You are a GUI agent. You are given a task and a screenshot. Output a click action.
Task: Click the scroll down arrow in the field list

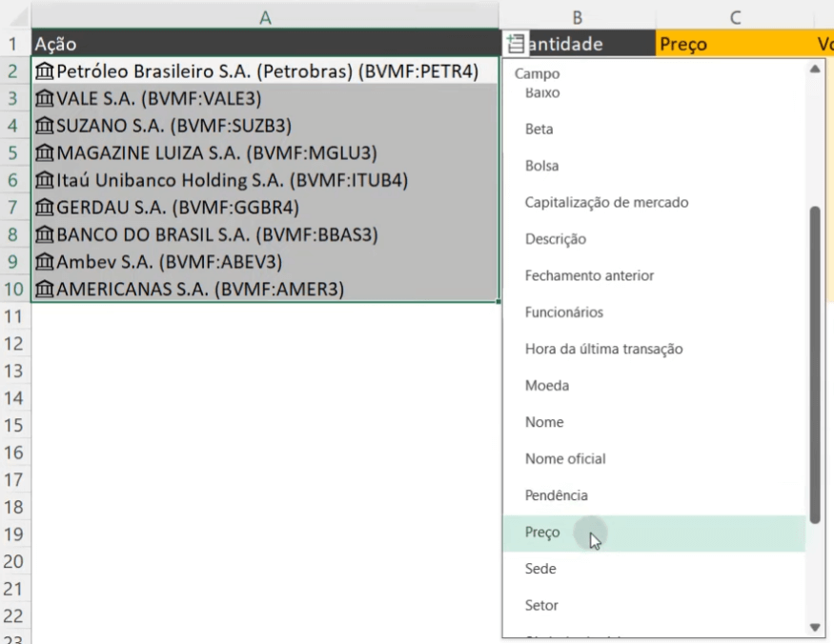point(814,628)
